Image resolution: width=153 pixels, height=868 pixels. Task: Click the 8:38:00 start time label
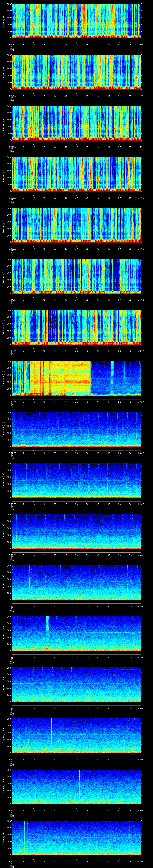(x=12, y=504)
